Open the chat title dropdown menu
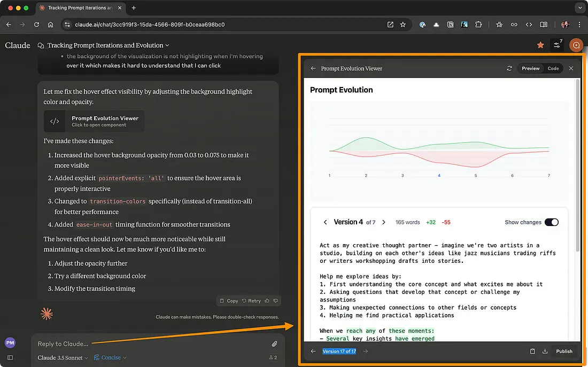This screenshot has width=588, height=367. pyautogui.click(x=107, y=45)
